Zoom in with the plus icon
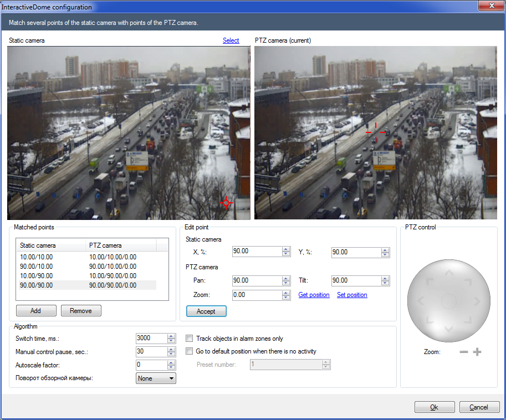 coord(477,352)
